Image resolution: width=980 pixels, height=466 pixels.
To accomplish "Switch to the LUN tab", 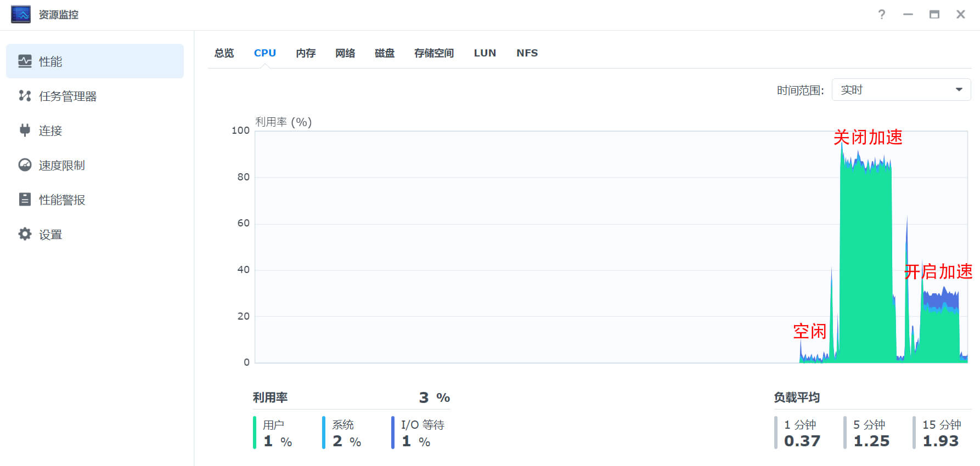I will [x=485, y=53].
